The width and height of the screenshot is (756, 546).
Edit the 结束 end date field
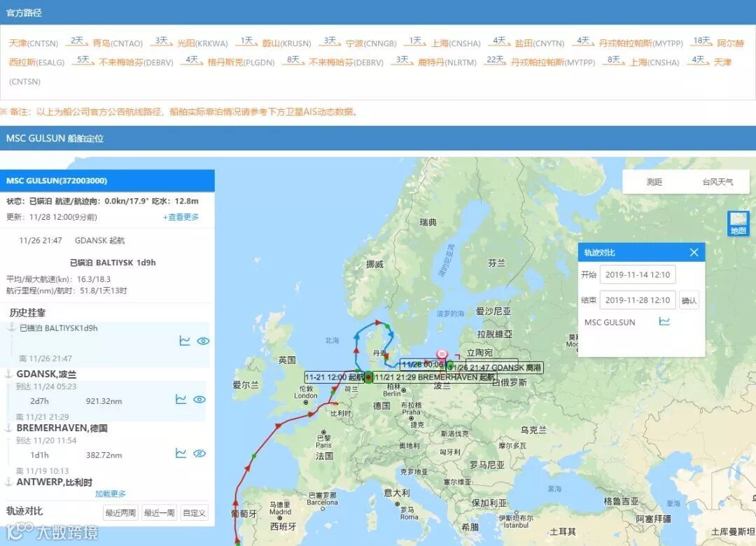tap(638, 300)
